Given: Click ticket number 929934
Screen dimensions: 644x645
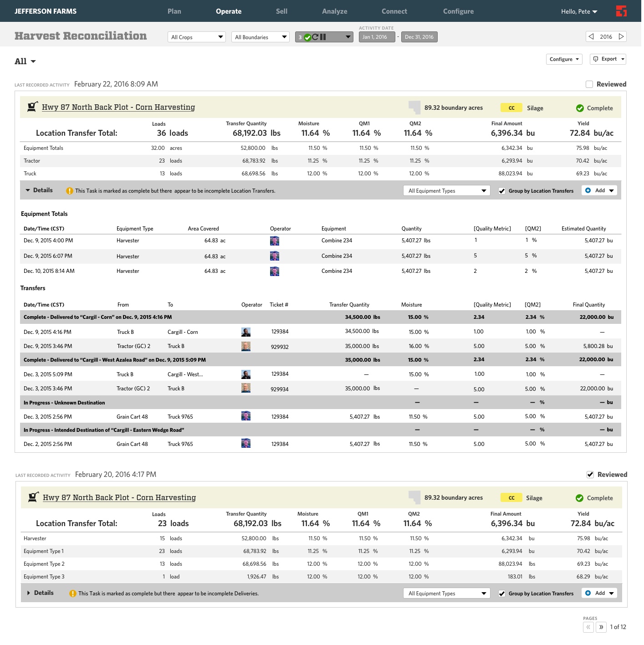Looking at the screenshot, I should coord(280,389).
